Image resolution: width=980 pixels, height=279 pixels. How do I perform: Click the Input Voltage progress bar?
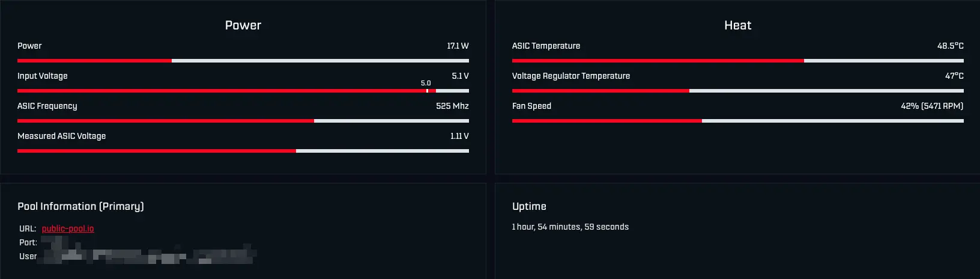coord(243,91)
